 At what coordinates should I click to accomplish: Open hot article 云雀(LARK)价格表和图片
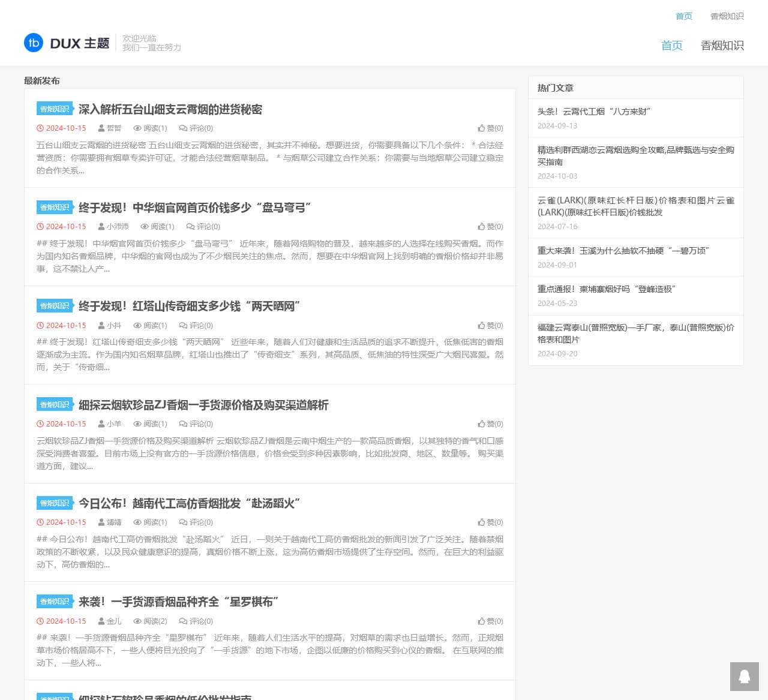click(x=636, y=206)
